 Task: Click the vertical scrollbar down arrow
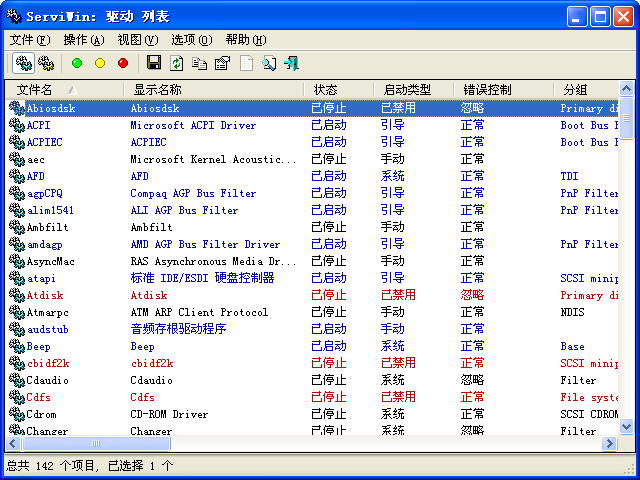coord(627,426)
